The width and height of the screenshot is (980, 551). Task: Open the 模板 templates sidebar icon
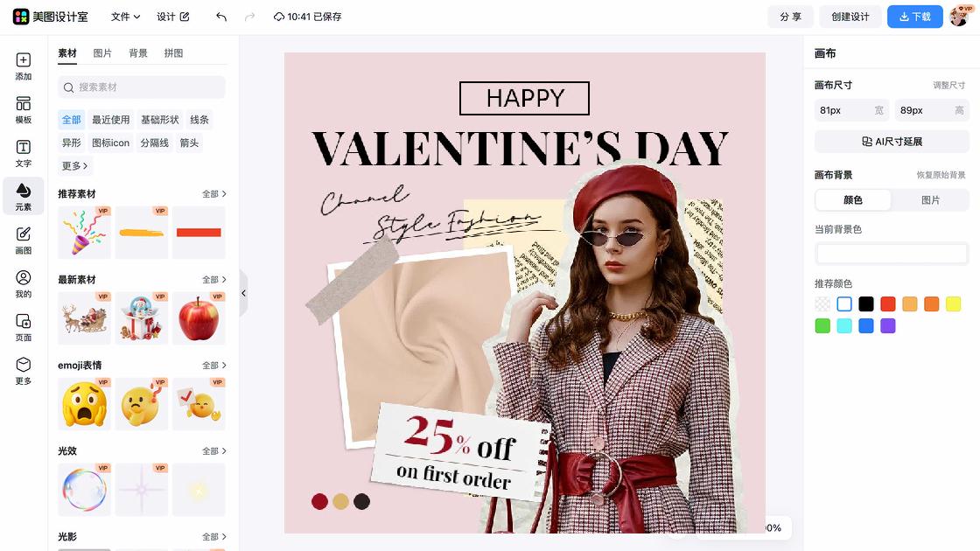coord(23,110)
